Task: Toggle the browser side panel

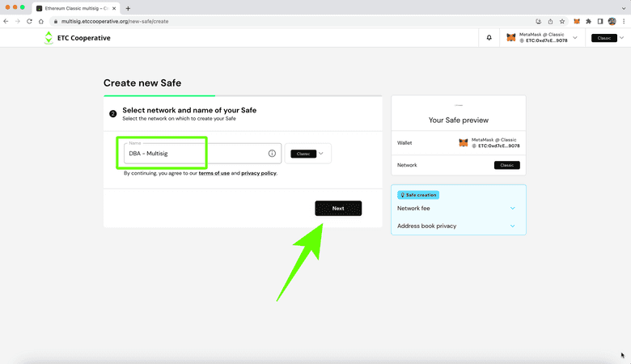Action: [x=600, y=21]
